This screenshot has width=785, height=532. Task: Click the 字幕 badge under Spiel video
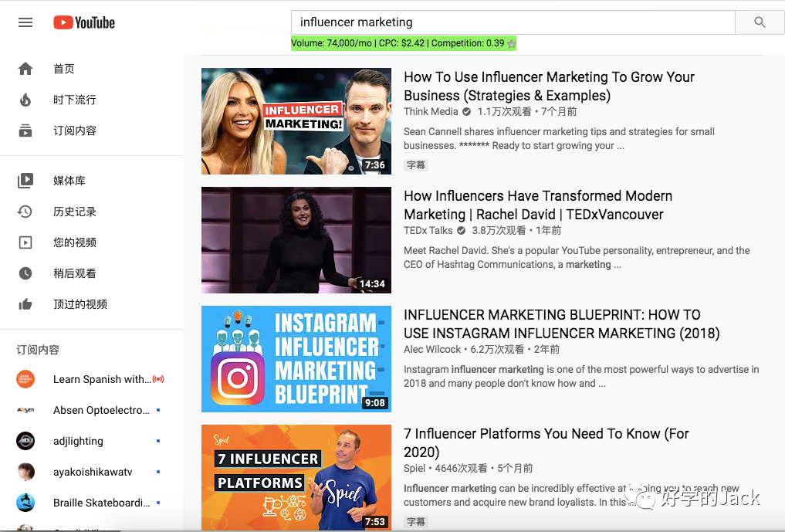(x=416, y=521)
